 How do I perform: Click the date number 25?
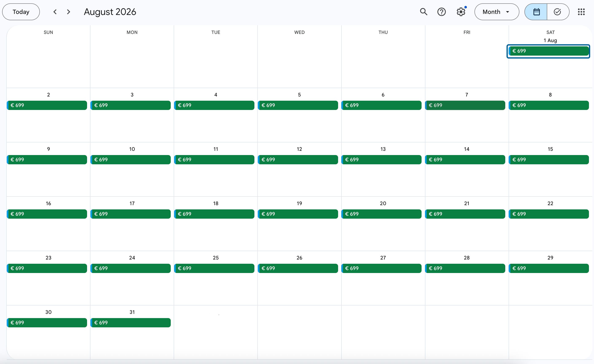click(x=216, y=258)
